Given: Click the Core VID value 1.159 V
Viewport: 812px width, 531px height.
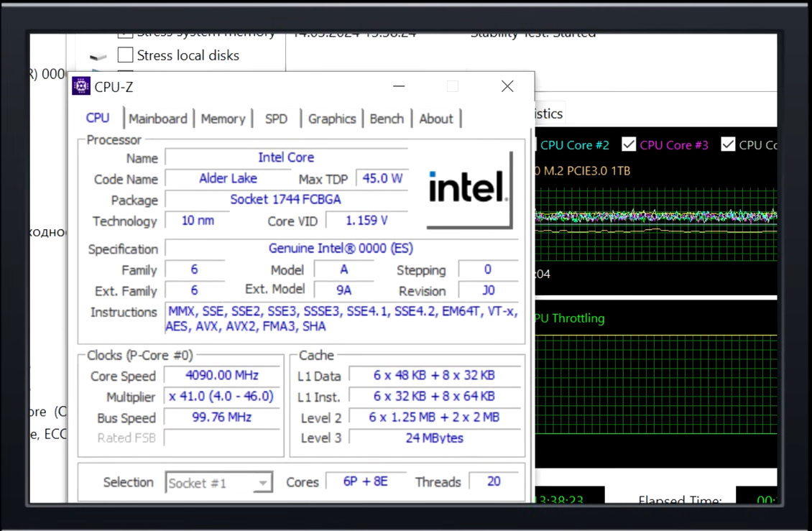Looking at the screenshot, I should 366,221.
